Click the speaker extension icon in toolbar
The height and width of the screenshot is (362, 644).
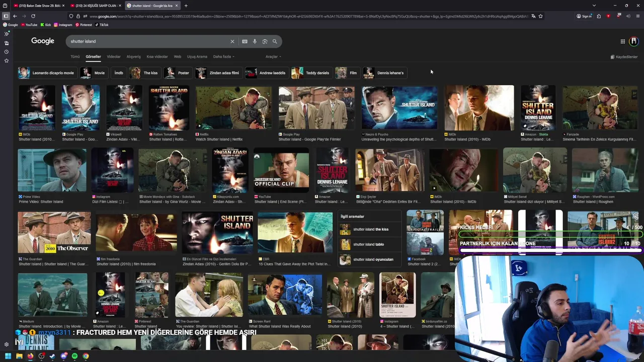[628, 16]
